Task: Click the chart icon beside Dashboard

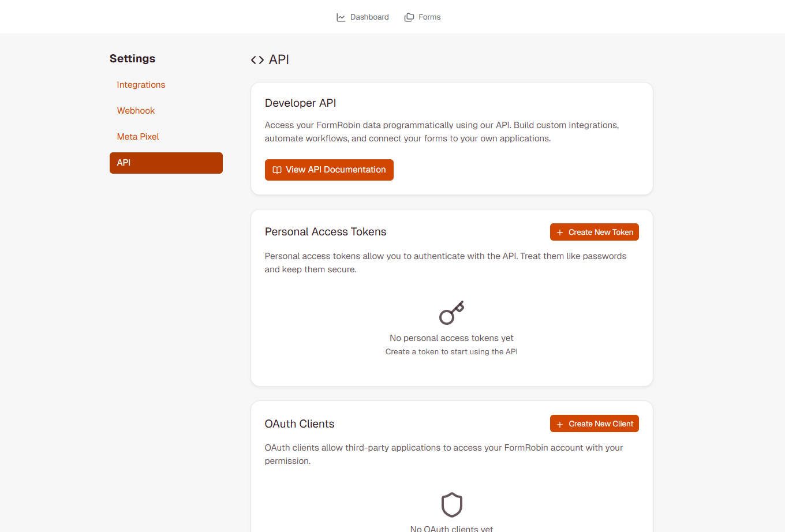Action: click(x=340, y=17)
